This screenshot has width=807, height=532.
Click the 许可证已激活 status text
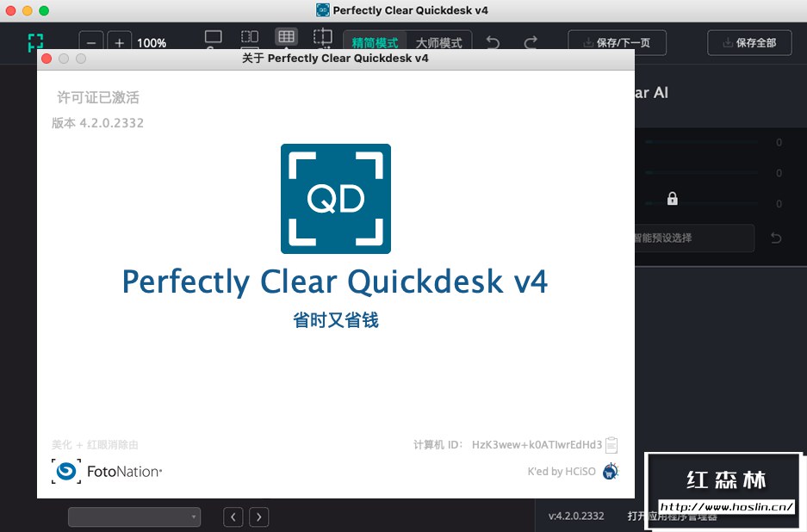click(98, 97)
